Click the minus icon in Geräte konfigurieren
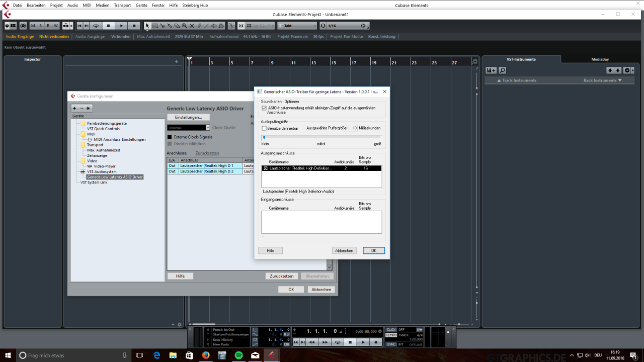This screenshot has width=644, height=362. tap(82, 108)
